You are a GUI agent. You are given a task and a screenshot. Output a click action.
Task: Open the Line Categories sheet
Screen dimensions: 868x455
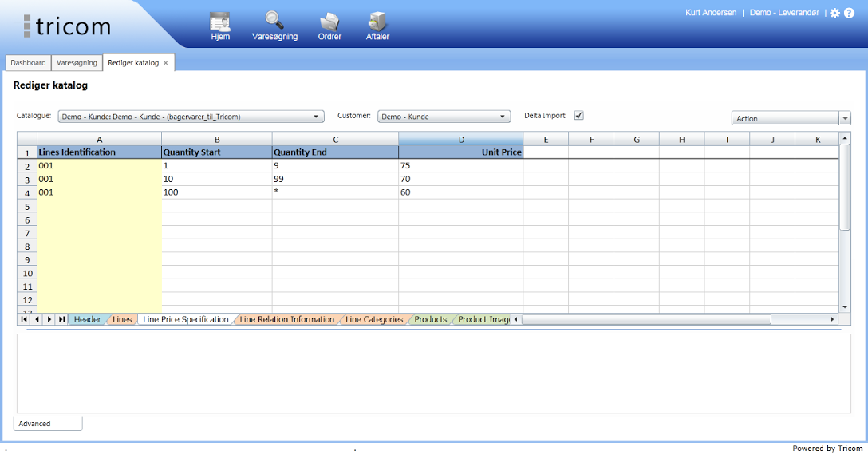[374, 319]
